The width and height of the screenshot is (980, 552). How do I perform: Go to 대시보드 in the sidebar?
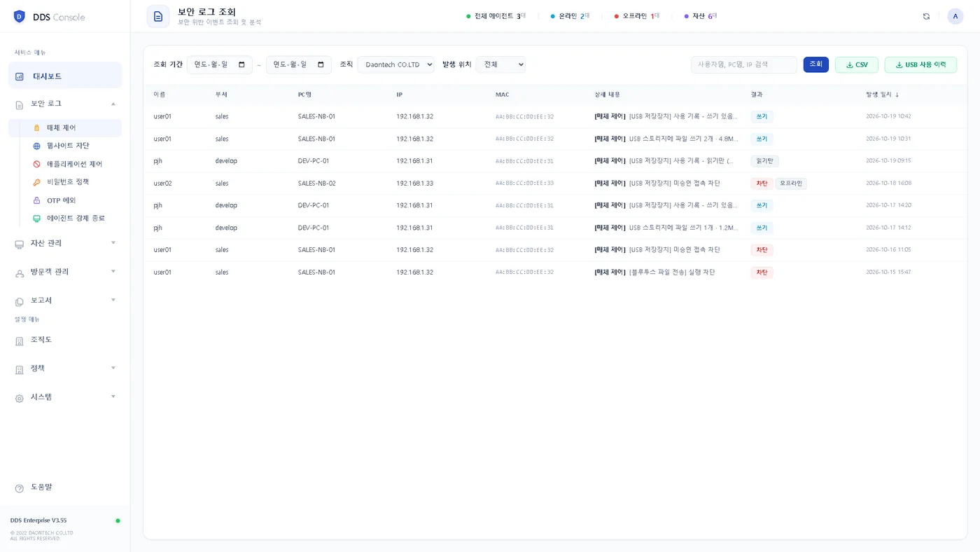65,76
